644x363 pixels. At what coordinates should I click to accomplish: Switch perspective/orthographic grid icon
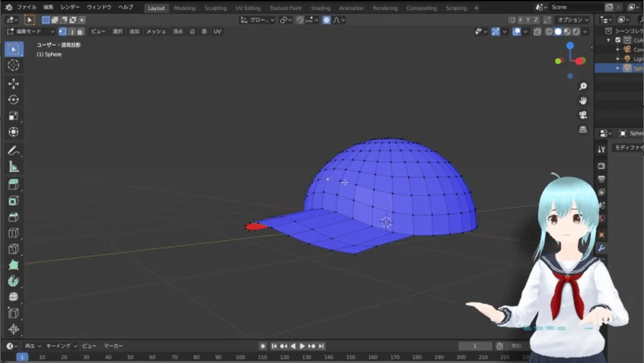click(583, 129)
